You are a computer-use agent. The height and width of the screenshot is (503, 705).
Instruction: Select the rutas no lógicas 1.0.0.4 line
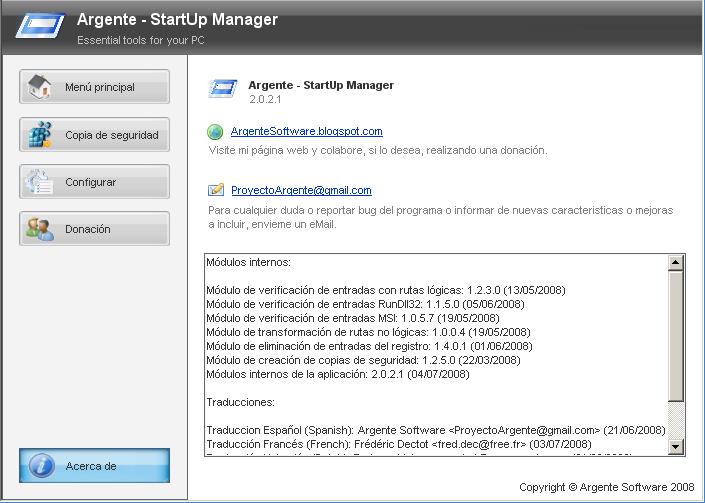pyautogui.click(x=368, y=332)
